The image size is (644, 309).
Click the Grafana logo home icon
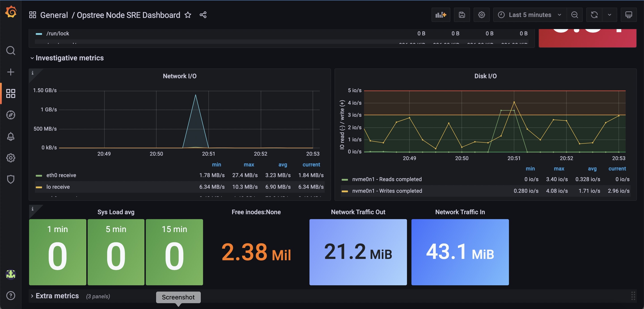[11, 12]
